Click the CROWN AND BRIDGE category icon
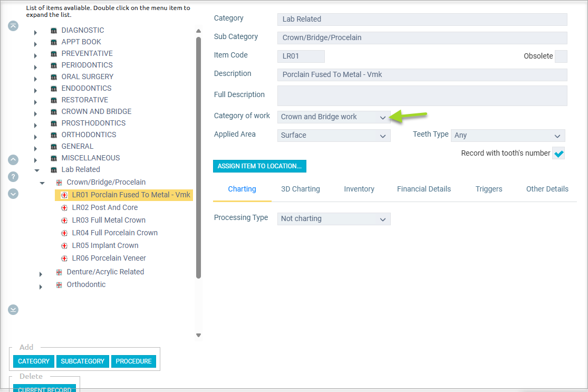The width and height of the screenshot is (588, 392). tap(54, 112)
